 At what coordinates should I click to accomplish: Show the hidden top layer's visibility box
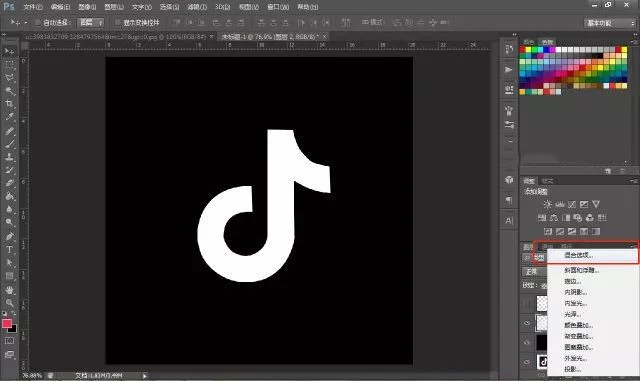[x=527, y=303]
